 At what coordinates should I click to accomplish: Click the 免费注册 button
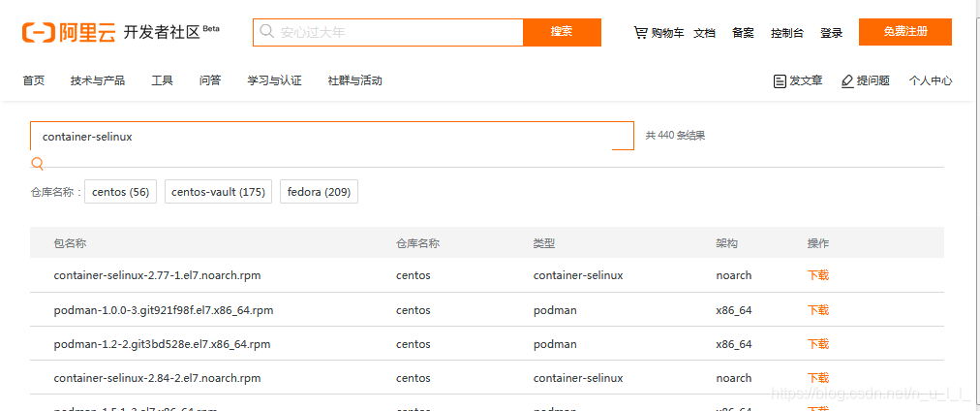[905, 32]
